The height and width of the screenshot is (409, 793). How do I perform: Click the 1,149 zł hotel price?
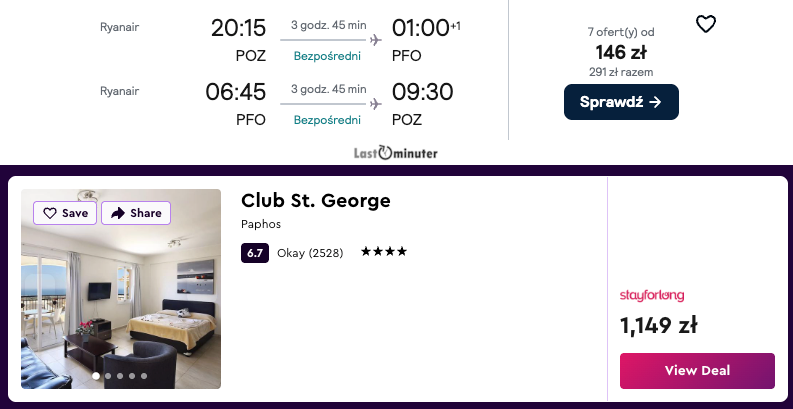[x=659, y=325]
